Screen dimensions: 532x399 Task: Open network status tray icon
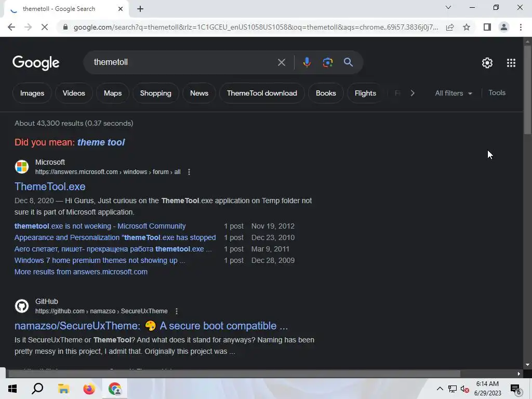[x=453, y=389]
